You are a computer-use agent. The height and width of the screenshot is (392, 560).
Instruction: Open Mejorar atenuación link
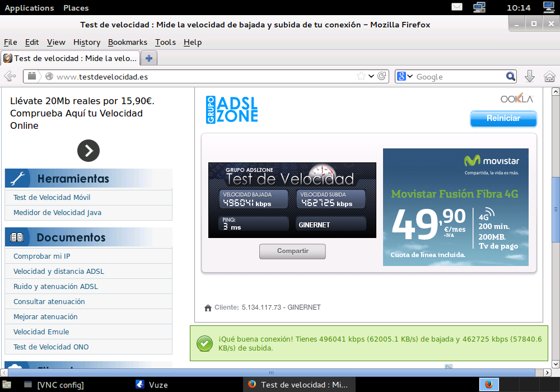(45, 316)
